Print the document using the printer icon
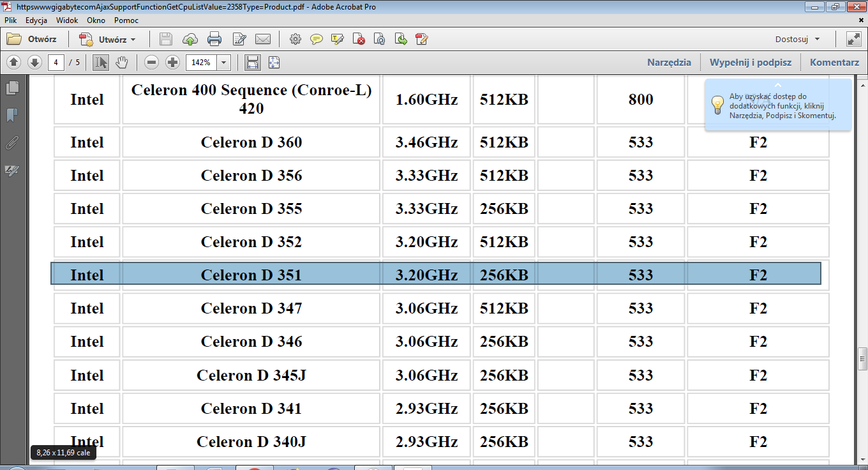Image resolution: width=868 pixels, height=470 pixels. click(x=214, y=39)
